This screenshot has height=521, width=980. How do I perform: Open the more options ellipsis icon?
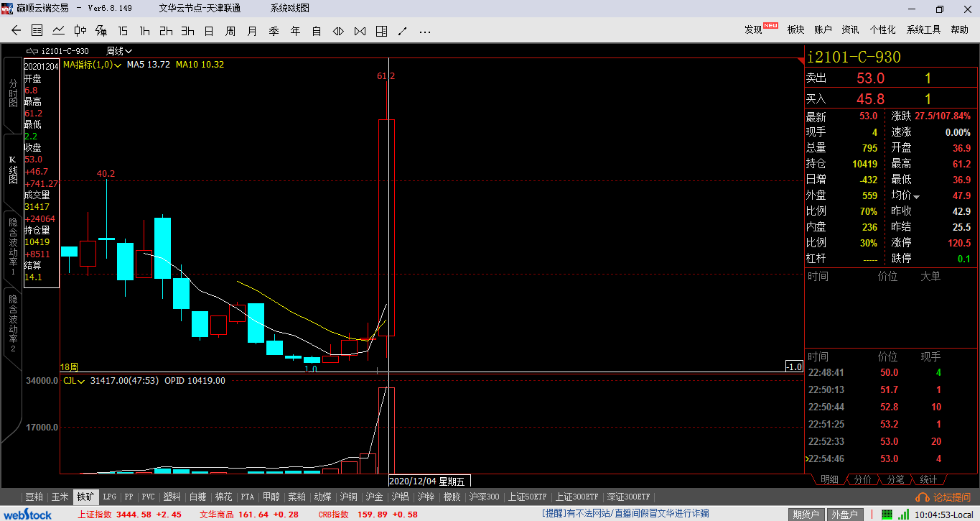pos(424,31)
